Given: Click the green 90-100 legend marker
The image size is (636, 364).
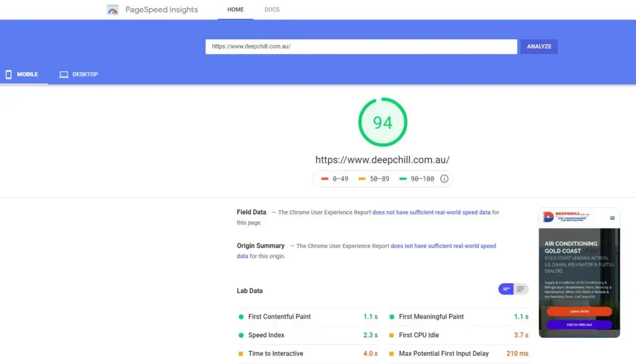Looking at the screenshot, I should coord(402,178).
